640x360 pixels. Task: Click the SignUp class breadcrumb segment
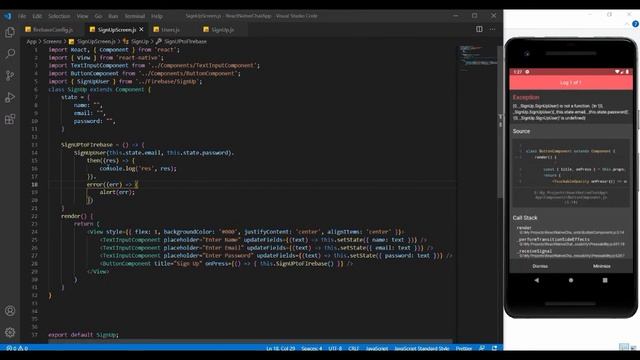136,41
